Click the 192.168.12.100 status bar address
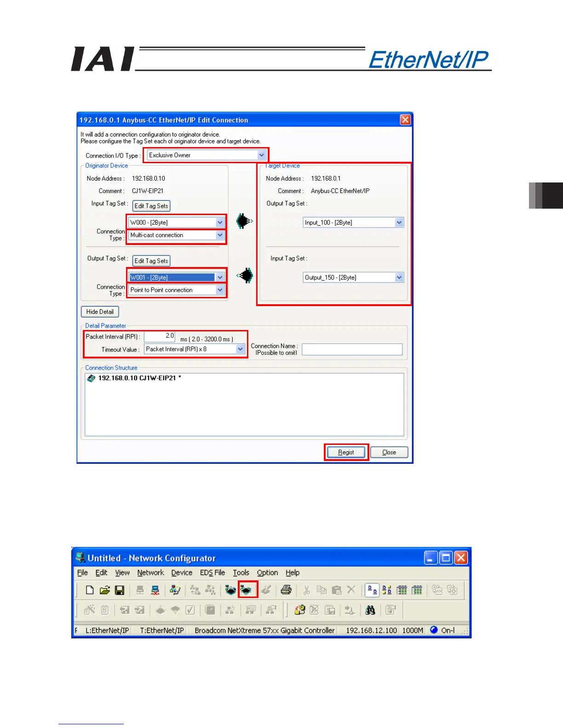 371,631
